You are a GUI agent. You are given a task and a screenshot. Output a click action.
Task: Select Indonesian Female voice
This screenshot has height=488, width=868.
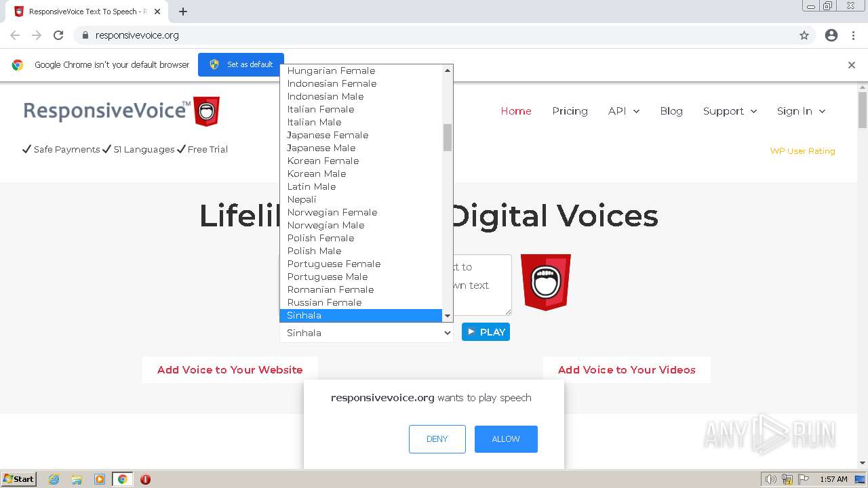361,83
